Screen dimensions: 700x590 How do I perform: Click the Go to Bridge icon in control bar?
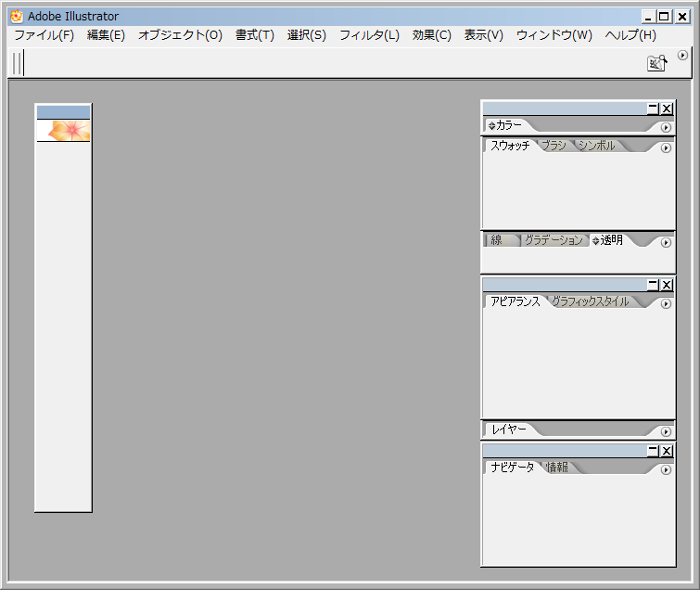coord(657,63)
